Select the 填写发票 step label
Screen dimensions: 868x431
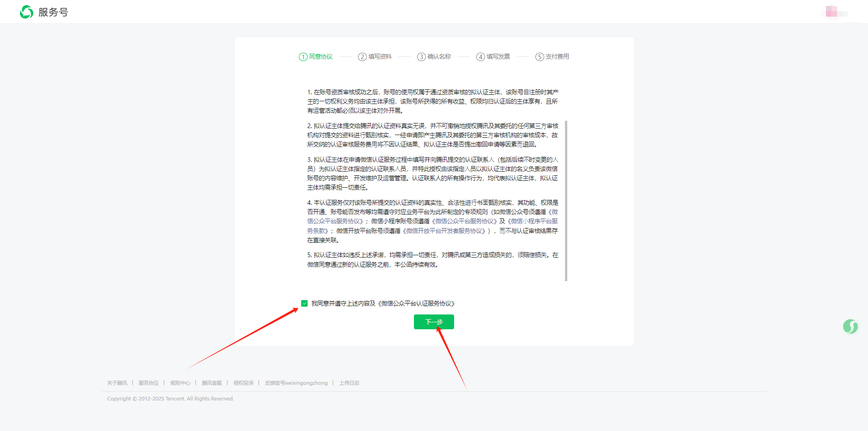[x=498, y=56]
